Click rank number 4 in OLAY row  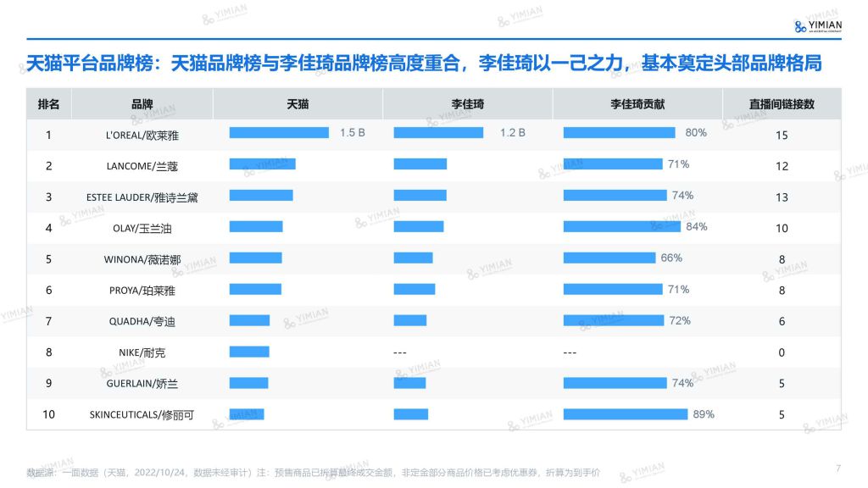(48, 229)
